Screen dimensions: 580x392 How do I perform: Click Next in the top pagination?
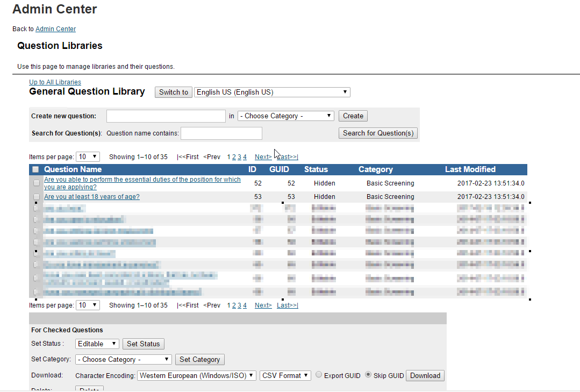point(263,157)
